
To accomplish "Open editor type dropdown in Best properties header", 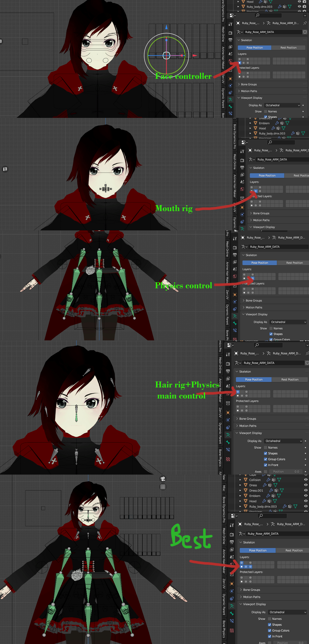I will [234, 516].
